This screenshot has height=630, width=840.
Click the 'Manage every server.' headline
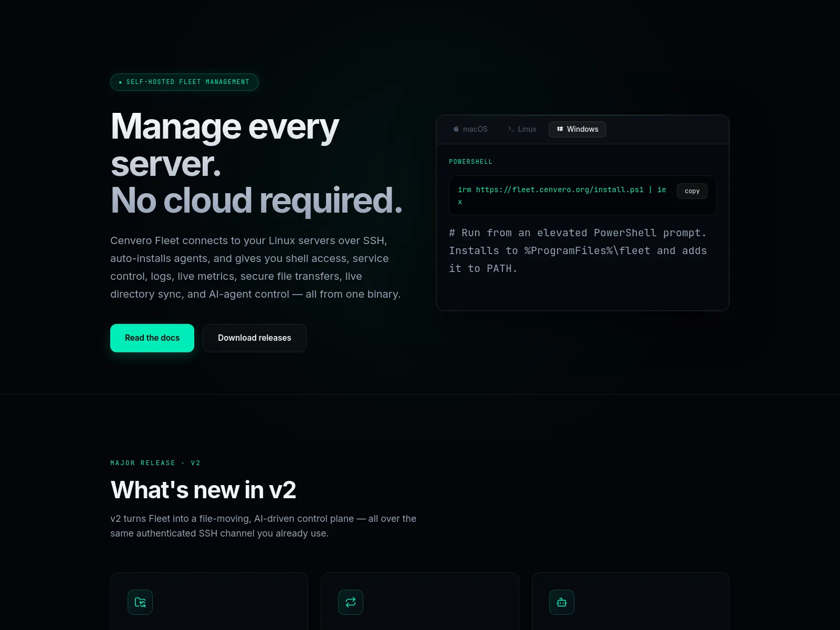225,145
